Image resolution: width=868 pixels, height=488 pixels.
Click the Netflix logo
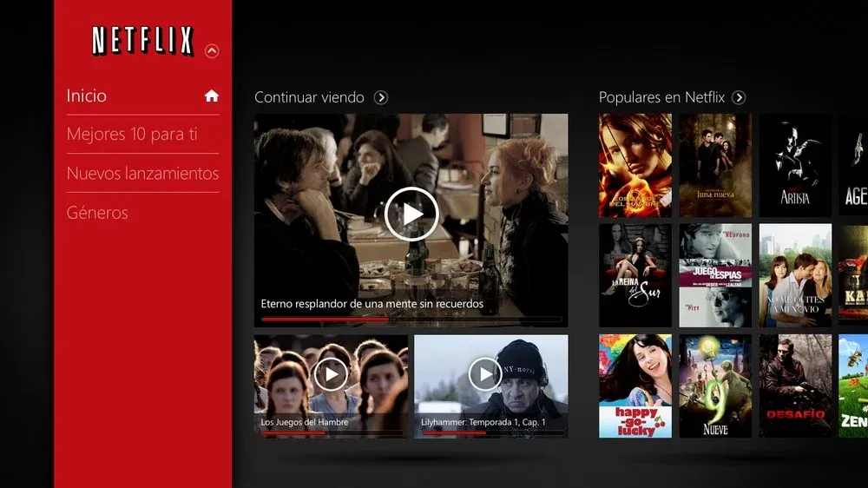point(142,41)
